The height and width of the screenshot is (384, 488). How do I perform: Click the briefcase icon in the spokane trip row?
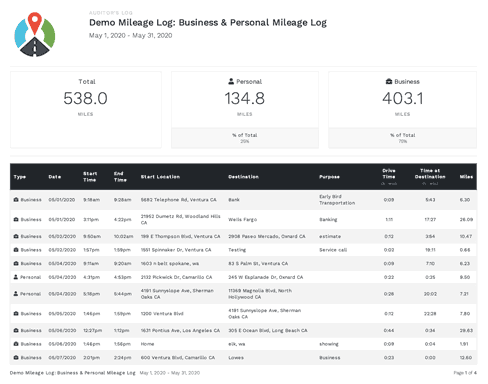pyautogui.click(x=16, y=263)
